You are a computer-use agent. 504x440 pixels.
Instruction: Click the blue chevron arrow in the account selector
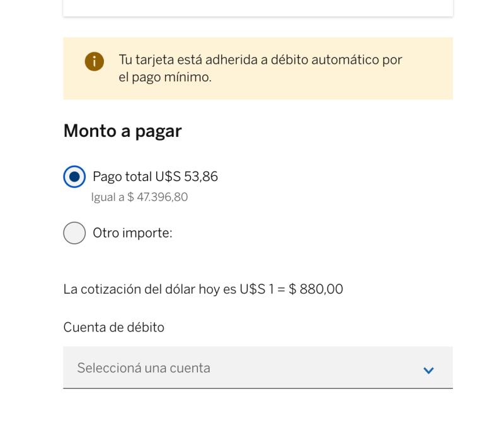point(428,370)
